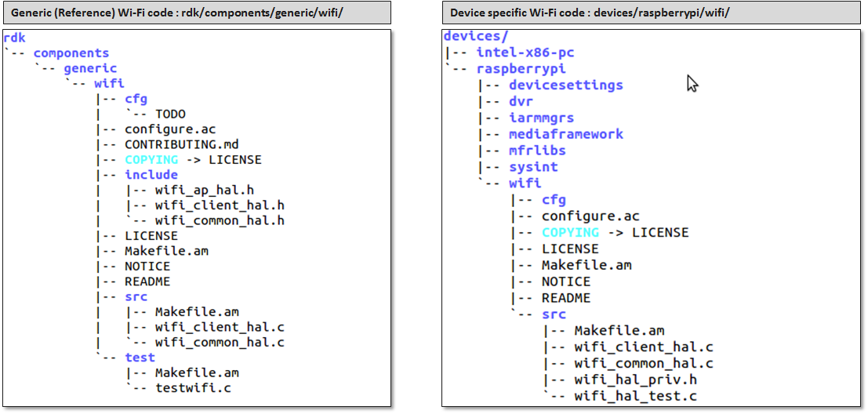This screenshot has width=868, height=414.
Task: Click 'wifi_common_hal.h' header file
Action: (220, 221)
